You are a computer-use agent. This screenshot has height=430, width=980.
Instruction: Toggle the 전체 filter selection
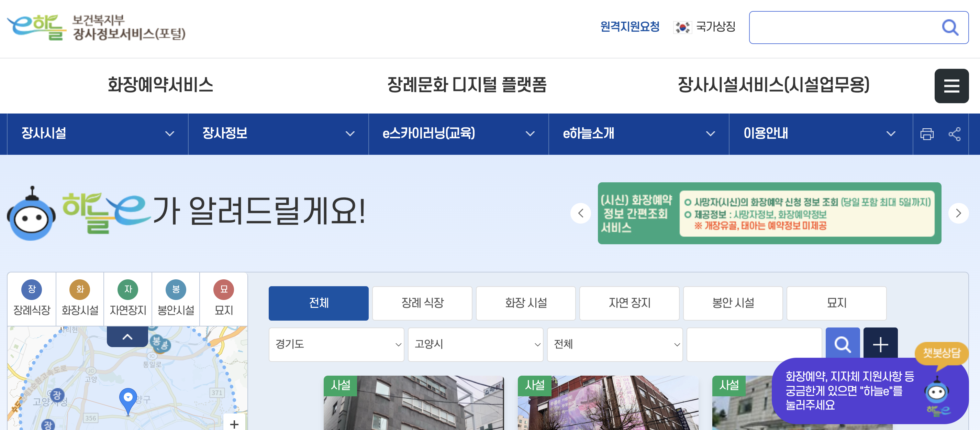click(x=319, y=303)
